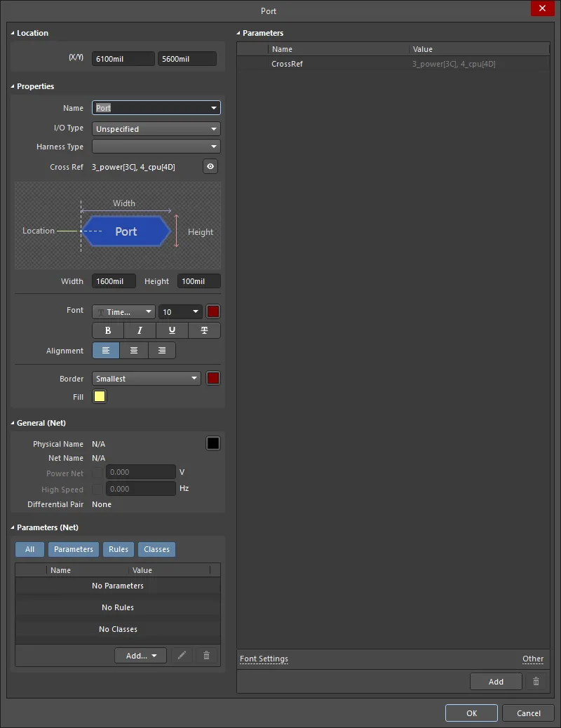Click the No Parameters row
Image resolution: width=561 pixels, height=728 pixels.
(x=118, y=586)
